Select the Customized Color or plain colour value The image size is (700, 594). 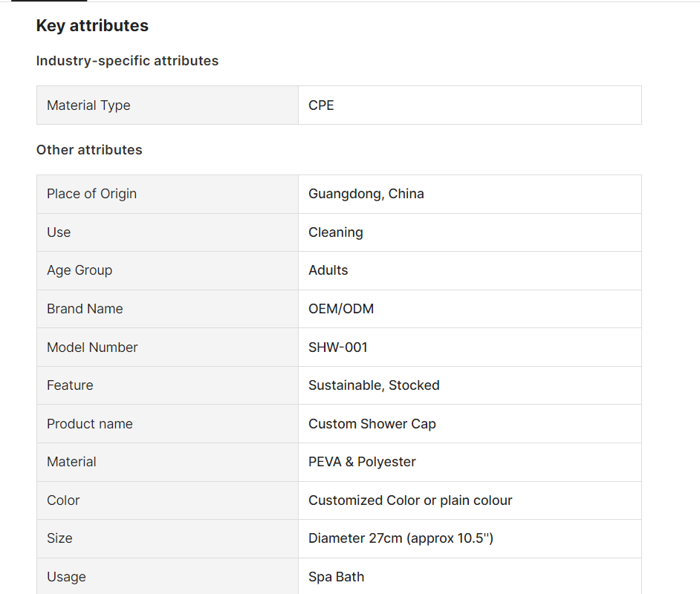pos(410,500)
